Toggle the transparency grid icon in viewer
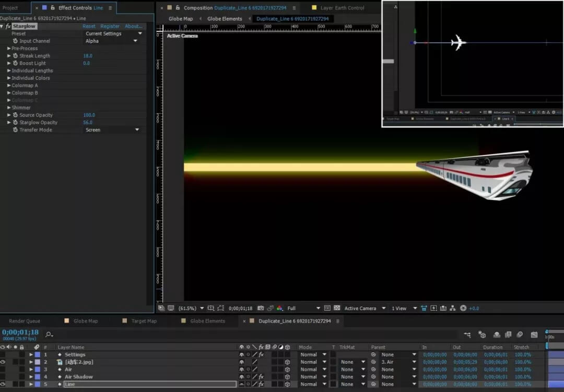The height and width of the screenshot is (392, 564). [336, 308]
